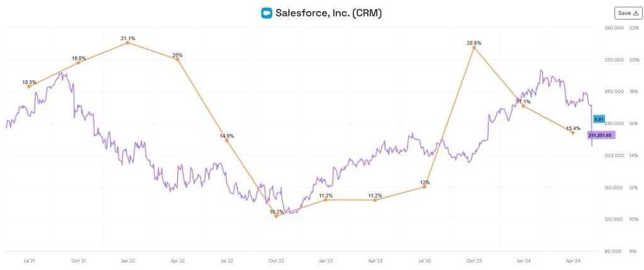This screenshot has height=270, width=644.
Task: Click the 14.9% orange data point
Action: coord(226,140)
